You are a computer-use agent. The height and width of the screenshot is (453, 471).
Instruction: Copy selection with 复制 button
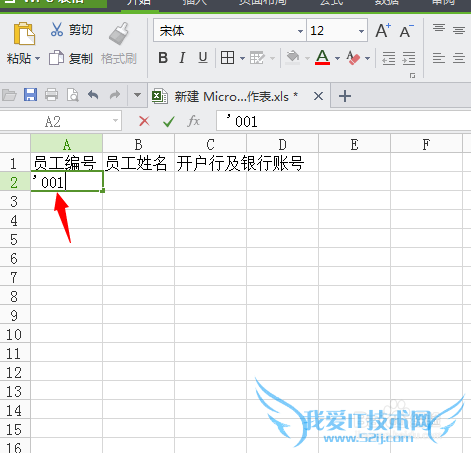point(71,58)
